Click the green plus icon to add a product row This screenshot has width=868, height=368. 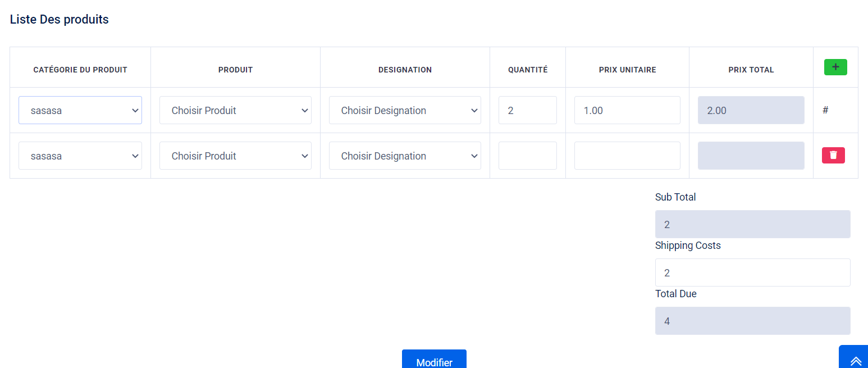coord(835,67)
